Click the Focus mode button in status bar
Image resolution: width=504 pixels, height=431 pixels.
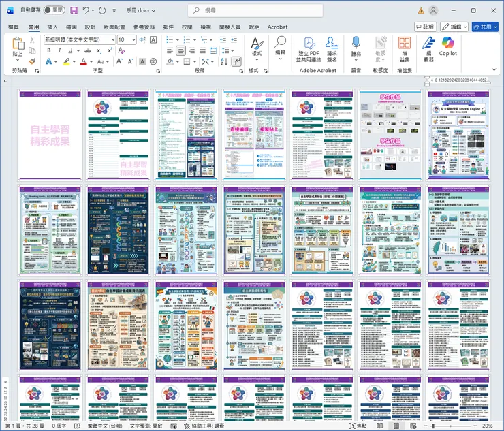(358, 426)
